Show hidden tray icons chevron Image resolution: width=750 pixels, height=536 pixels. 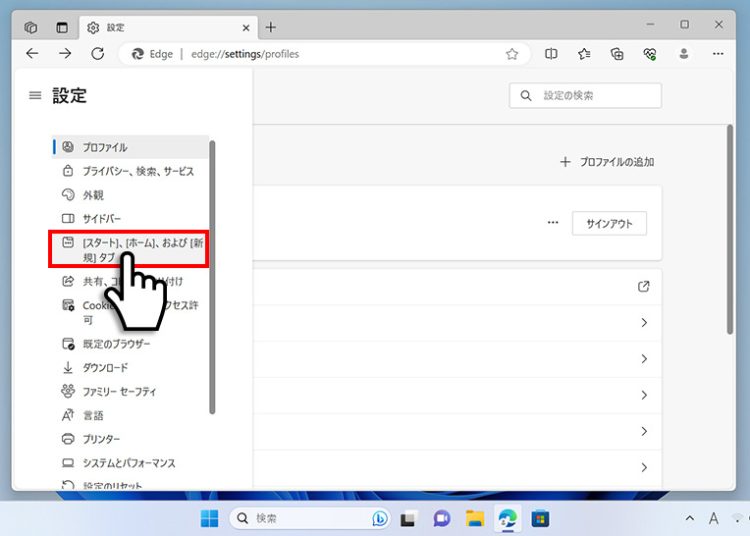[x=690, y=518]
